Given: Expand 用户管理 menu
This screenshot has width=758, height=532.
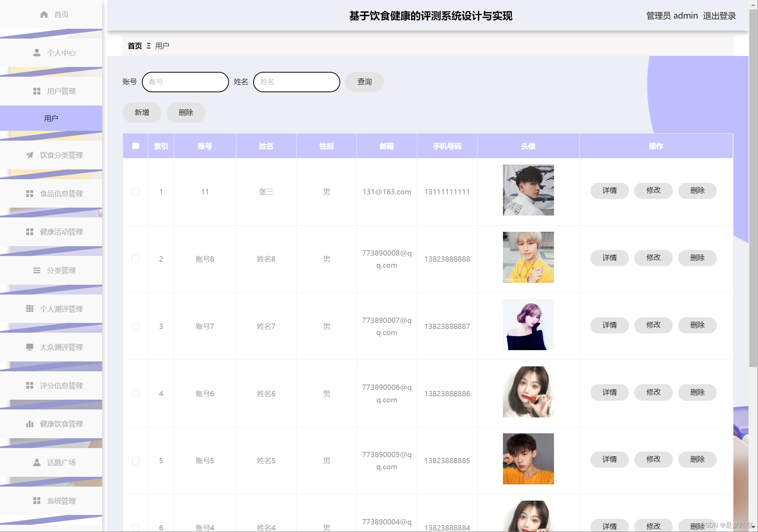Looking at the screenshot, I should [51, 91].
